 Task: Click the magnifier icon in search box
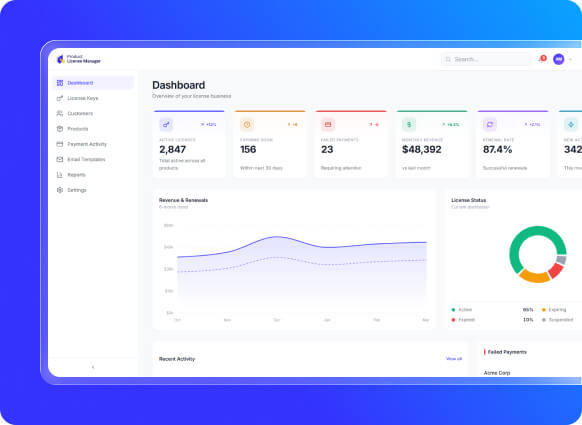pyautogui.click(x=448, y=59)
